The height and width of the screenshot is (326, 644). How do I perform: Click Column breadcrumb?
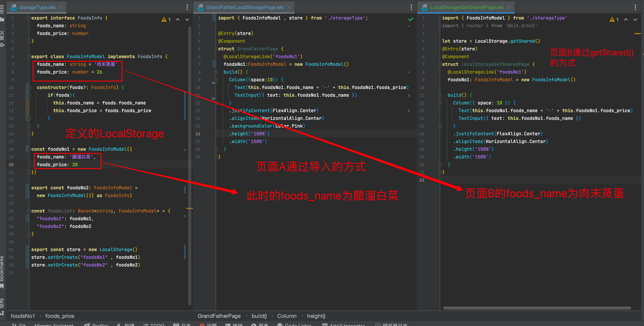[287, 316]
